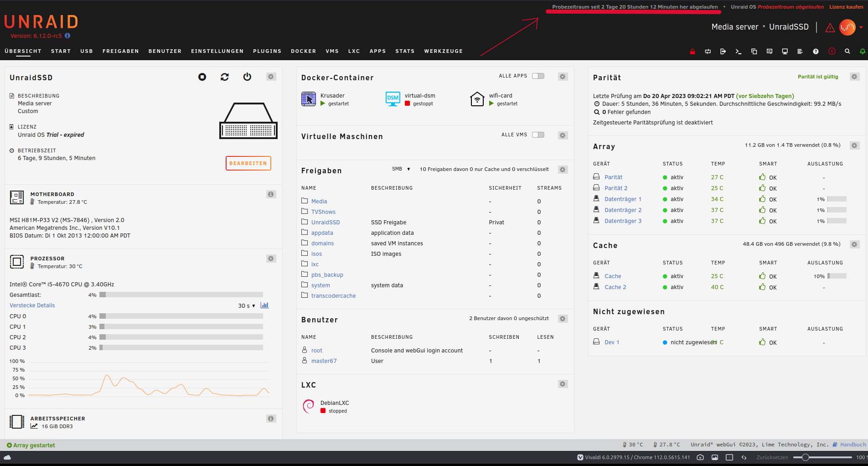Click the wifi-card container icon
868x466 pixels.
tap(477, 99)
